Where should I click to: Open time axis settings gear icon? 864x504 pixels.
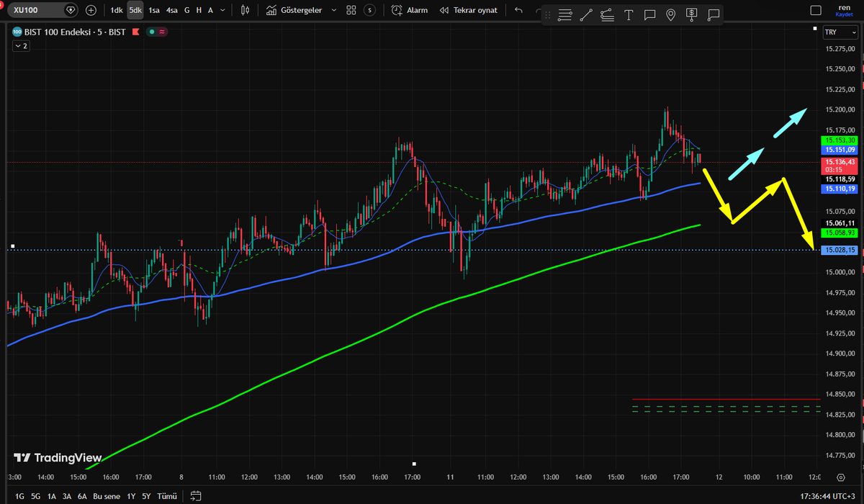pos(840,477)
